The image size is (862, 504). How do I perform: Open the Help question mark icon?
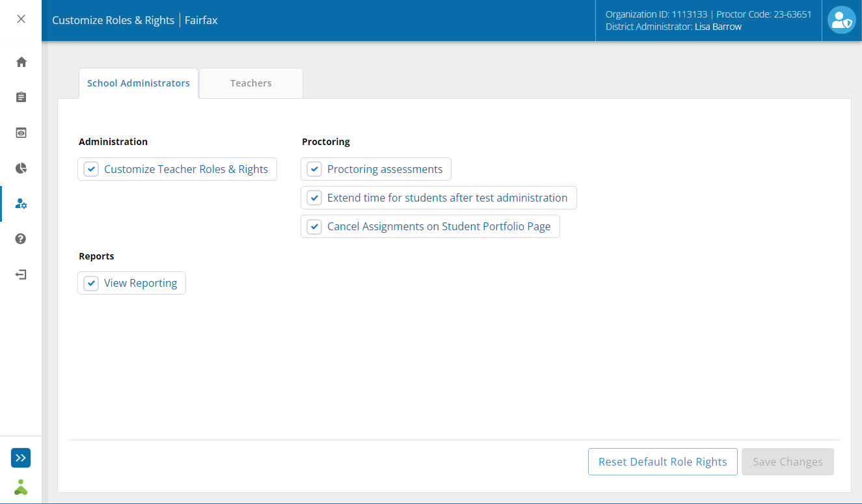click(21, 239)
